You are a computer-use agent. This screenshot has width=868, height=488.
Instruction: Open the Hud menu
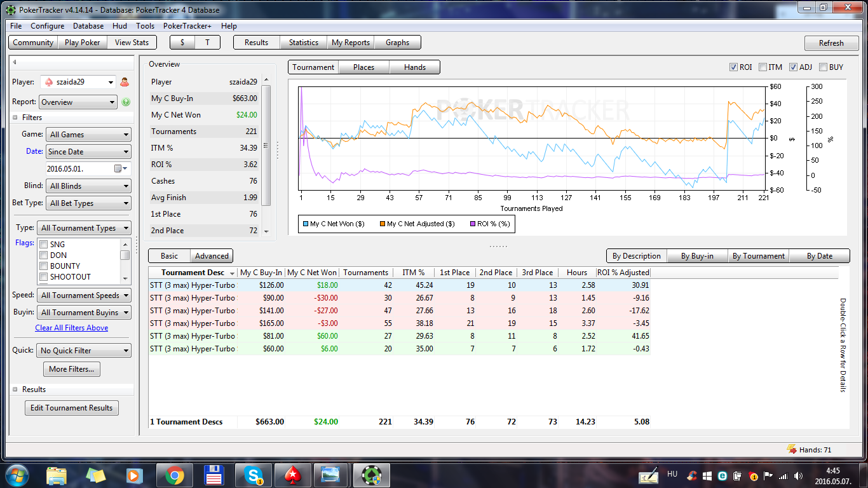[119, 26]
